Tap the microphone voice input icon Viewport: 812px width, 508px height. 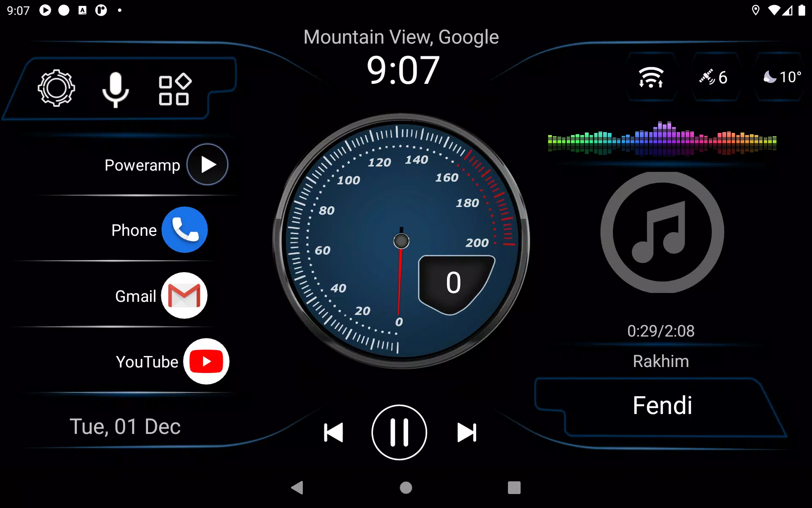tap(115, 89)
